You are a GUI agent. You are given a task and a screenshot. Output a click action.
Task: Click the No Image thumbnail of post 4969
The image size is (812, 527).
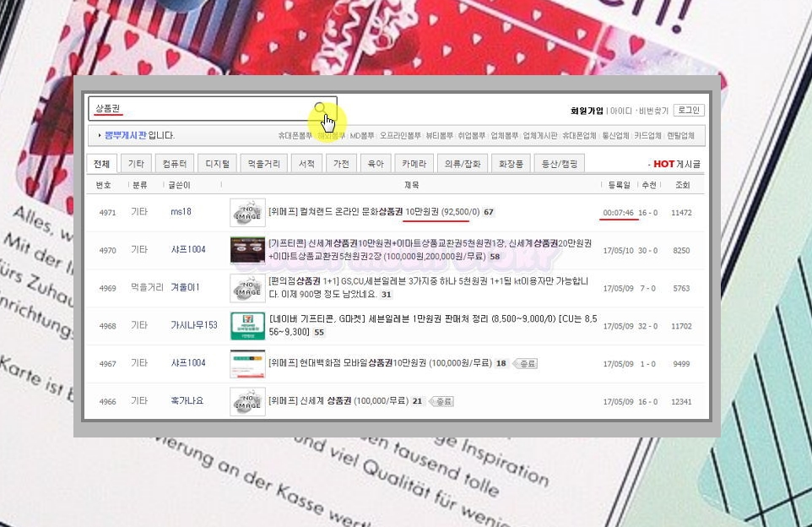coord(247,288)
